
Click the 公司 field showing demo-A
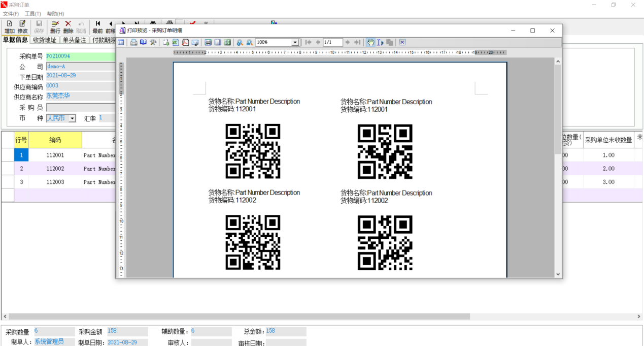click(x=81, y=67)
